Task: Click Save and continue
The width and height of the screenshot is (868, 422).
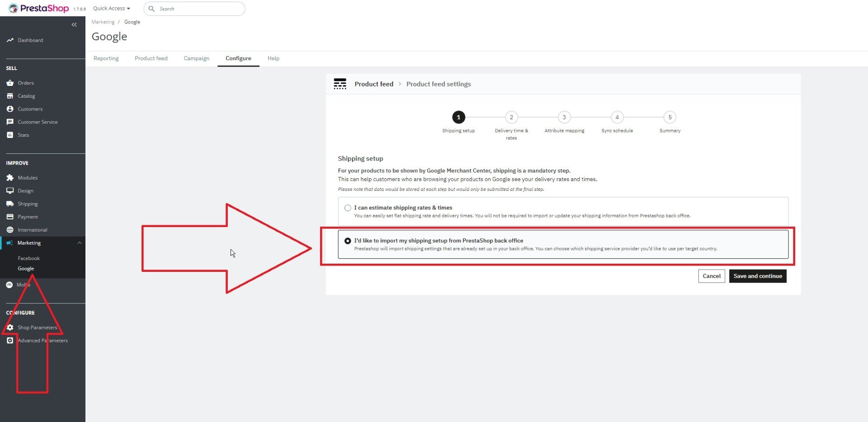Action: pyautogui.click(x=758, y=276)
